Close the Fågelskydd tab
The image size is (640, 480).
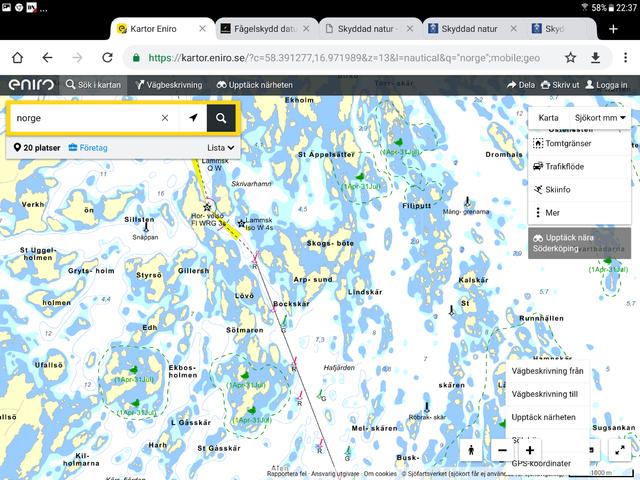(x=306, y=29)
